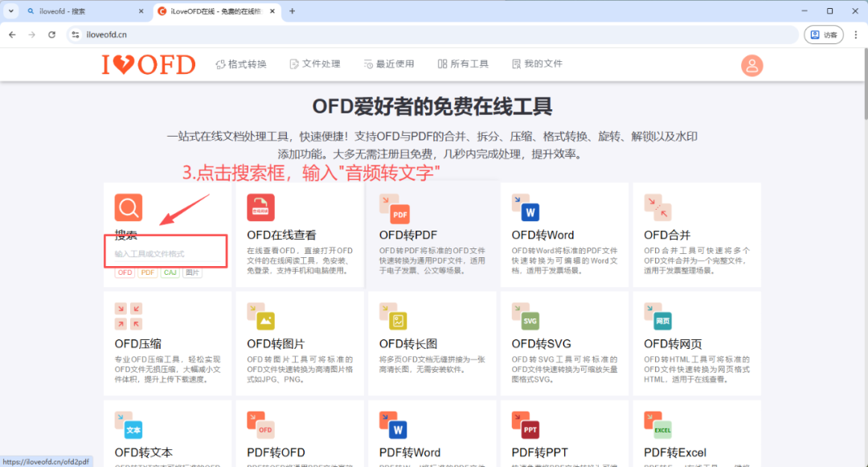Screen dimensions: 868x467
Task: Open the 格式转换 navigation menu
Action: click(x=240, y=64)
